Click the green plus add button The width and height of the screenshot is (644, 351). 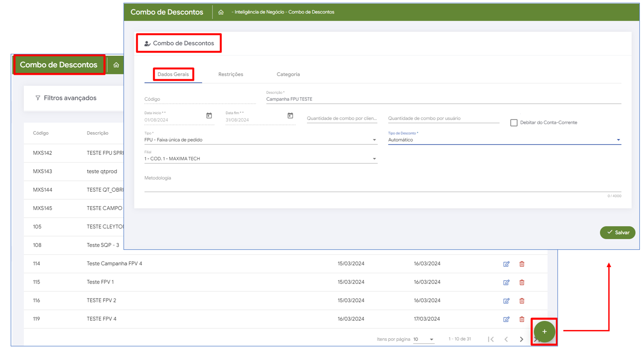point(544,331)
